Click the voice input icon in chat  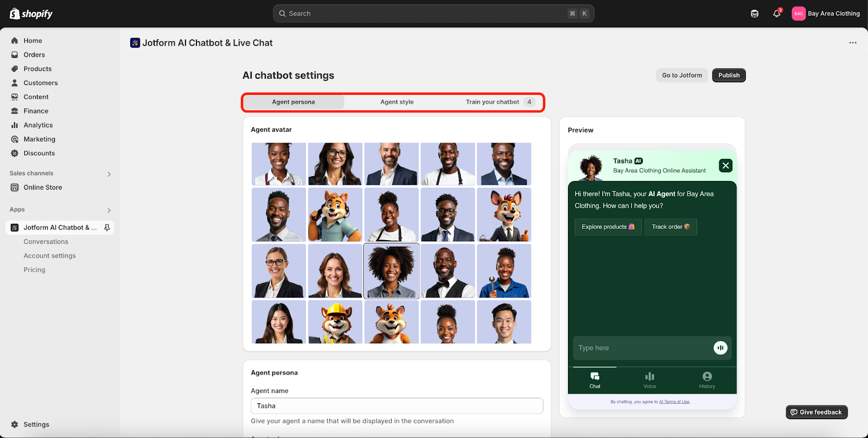(720, 348)
